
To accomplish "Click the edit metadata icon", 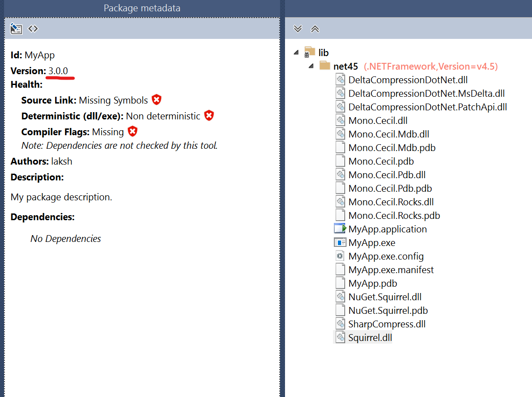I will click(16, 29).
